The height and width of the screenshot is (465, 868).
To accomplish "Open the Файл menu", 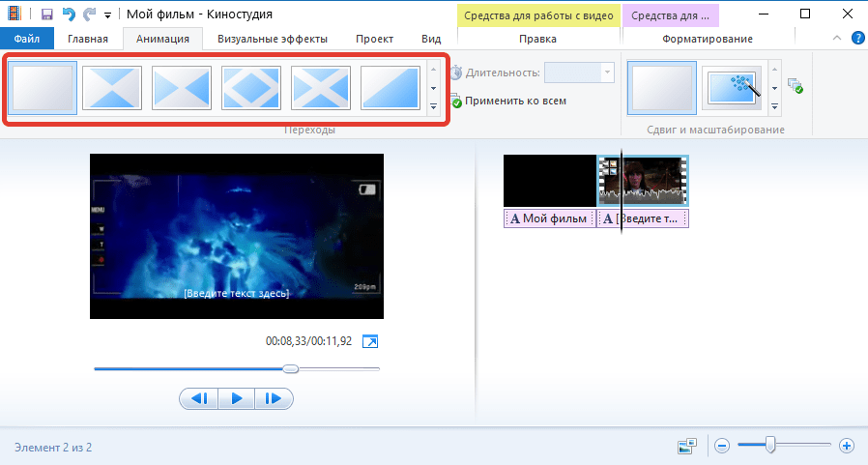I will (x=27, y=39).
